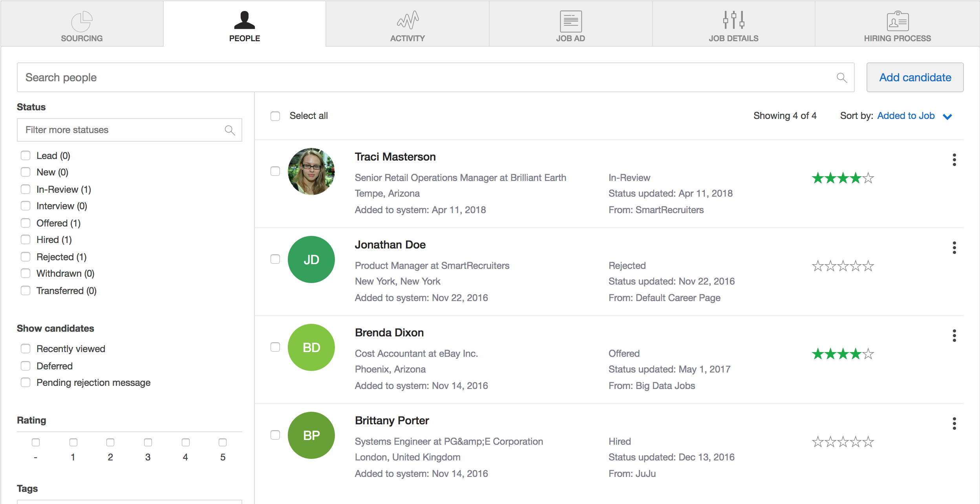This screenshot has height=504, width=980.
Task: Click the search magnifier in people search
Action: click(842, 77)
